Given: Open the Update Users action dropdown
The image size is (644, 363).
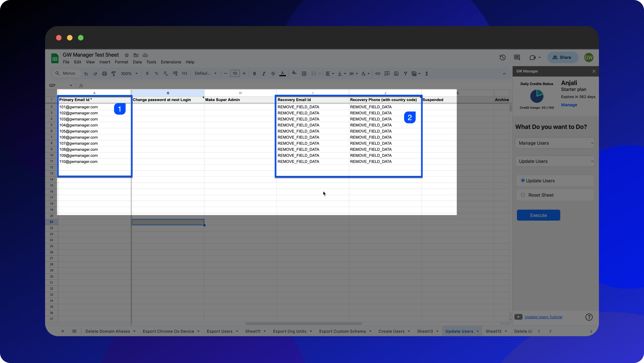Looking at the screenshot, I should coord(555,161).
